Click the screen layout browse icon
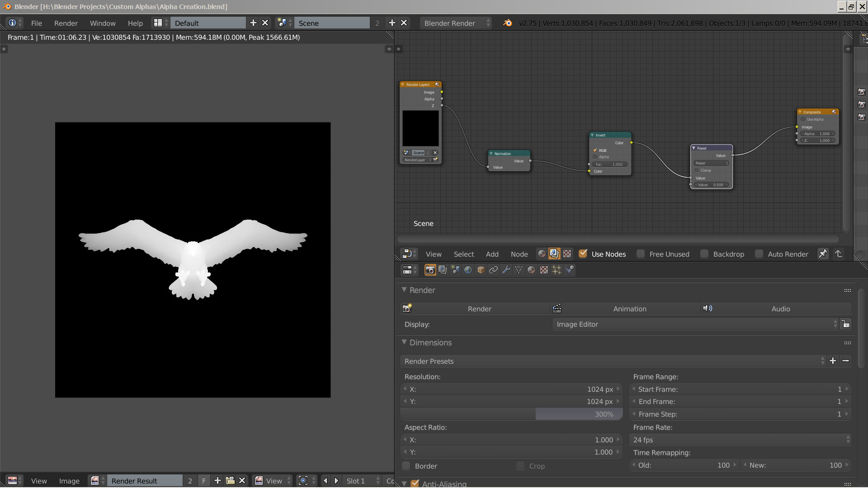868x488 pixels. tap(160, 23)
